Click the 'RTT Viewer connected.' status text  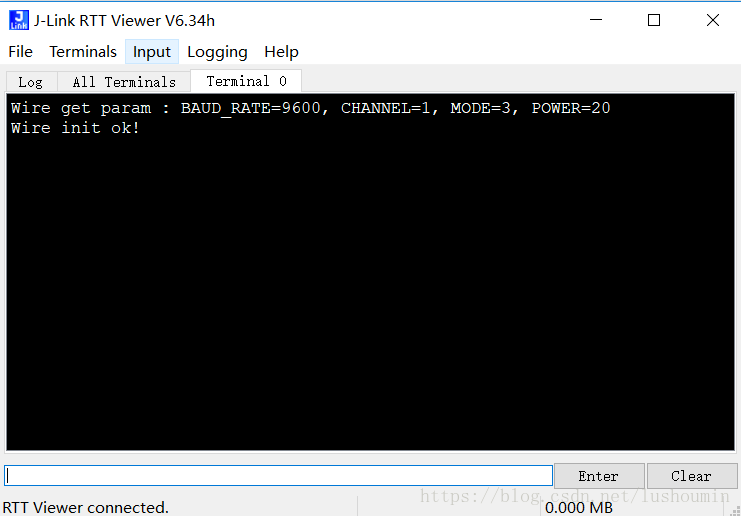[x=86, y=507]
